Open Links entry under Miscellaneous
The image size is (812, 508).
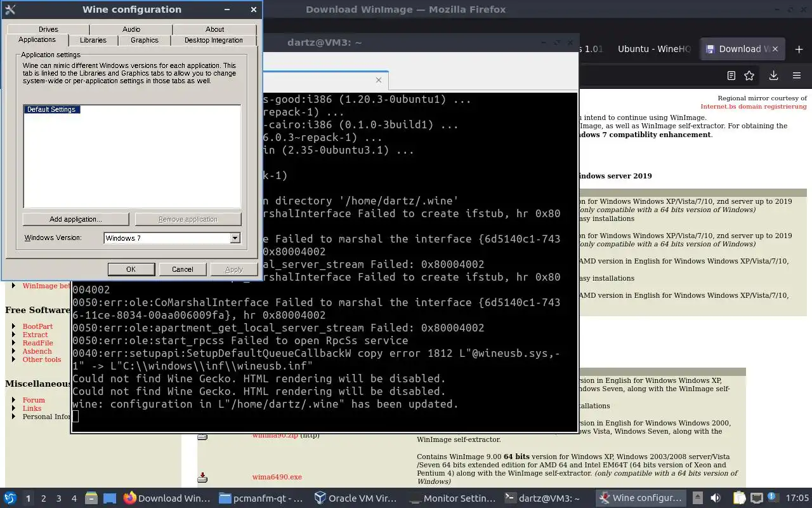(32, 408)
